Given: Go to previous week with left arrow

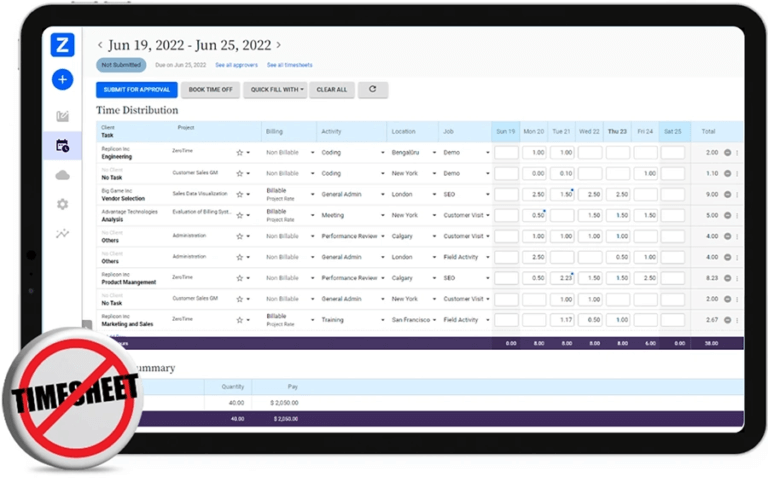Looking at the screenshot, I should click(100, 45).
